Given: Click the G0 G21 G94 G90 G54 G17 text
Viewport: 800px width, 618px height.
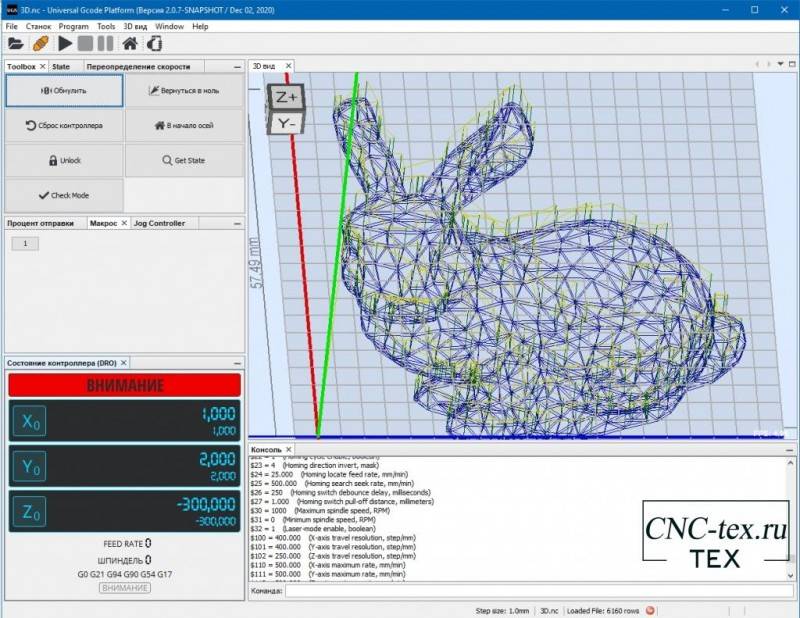Looking at the screenshot, I should pyautogui.click(x=124, y=574).
